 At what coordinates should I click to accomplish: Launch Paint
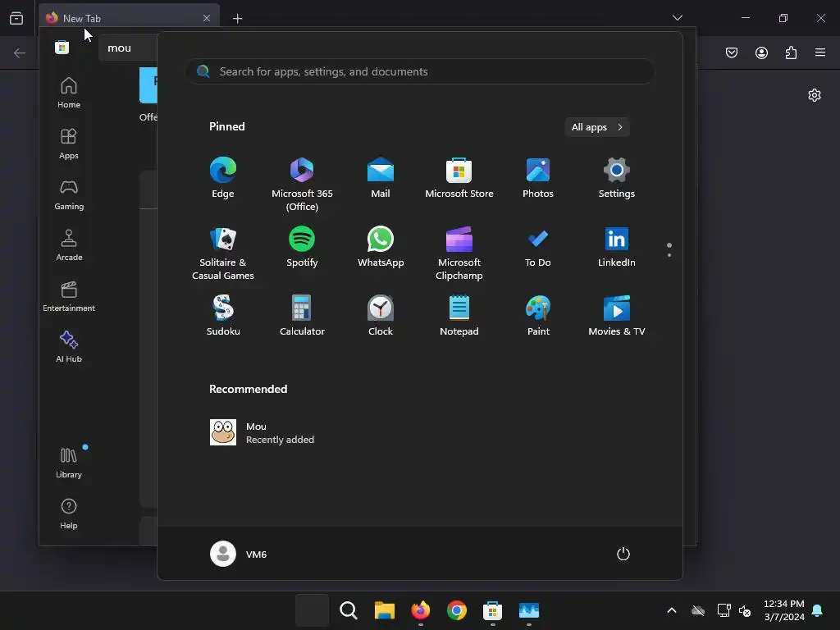(x=538, y=316)
